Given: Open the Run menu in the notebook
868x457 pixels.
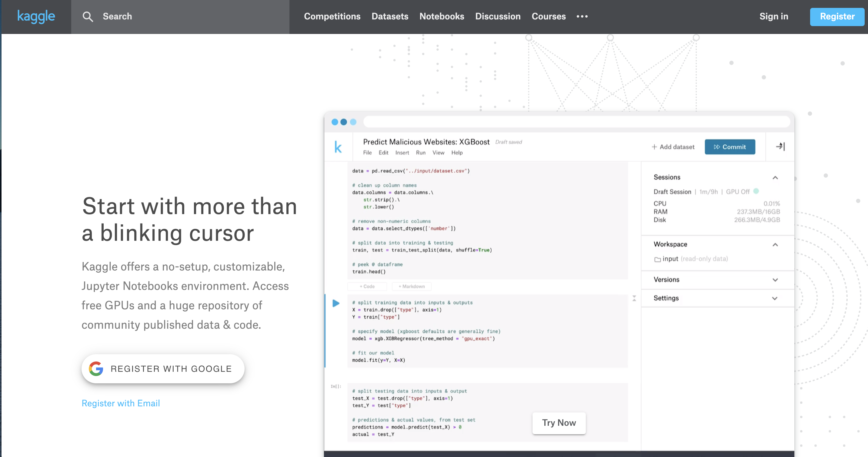Looking at the screenshot, I should (421, 153).
